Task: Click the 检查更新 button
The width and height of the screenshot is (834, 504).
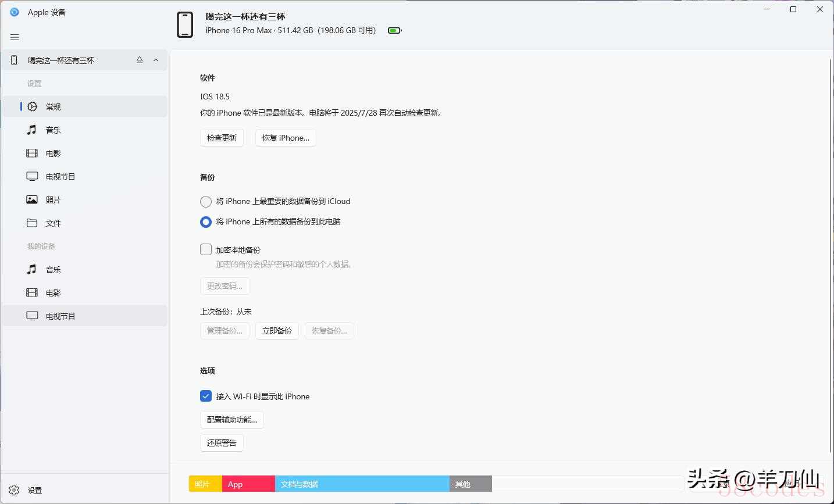Action: pos(222,138)
